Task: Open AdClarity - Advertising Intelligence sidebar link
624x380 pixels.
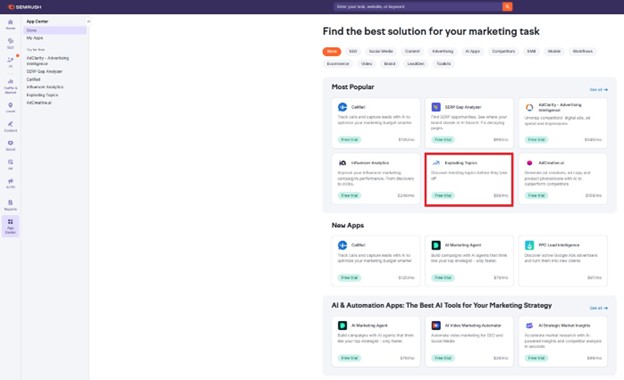Action: point(48,60)
